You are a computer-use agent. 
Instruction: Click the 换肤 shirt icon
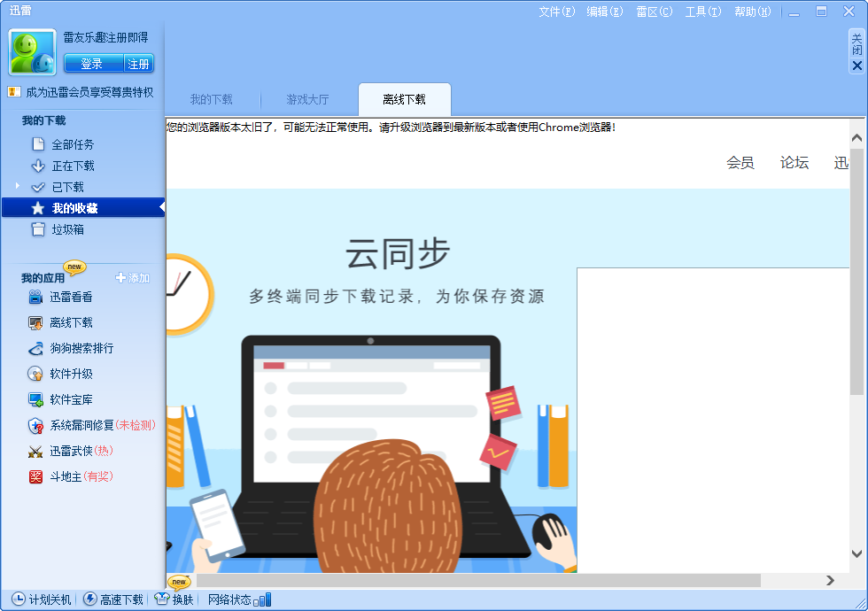click(x=161, y=599)
